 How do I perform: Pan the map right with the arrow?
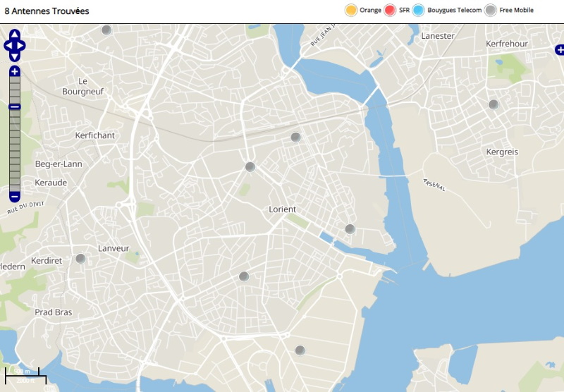coord(23,46)
